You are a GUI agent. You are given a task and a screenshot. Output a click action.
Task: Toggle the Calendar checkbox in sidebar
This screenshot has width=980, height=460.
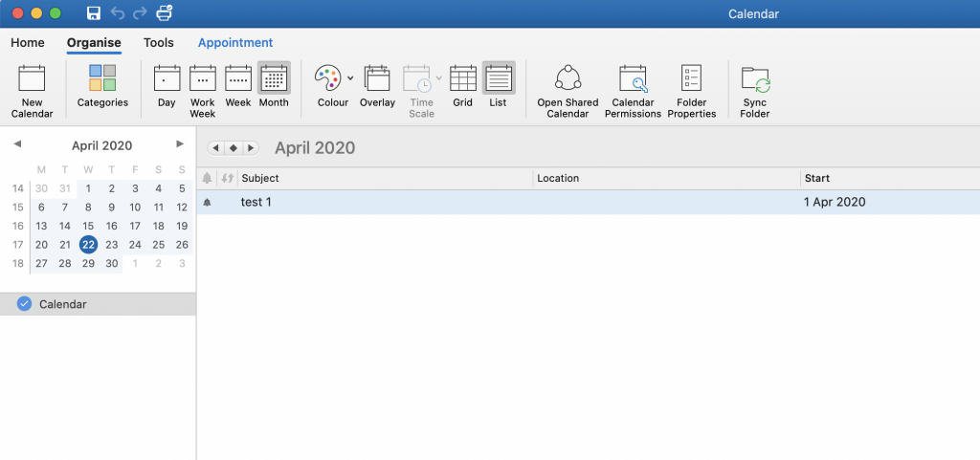24,304
